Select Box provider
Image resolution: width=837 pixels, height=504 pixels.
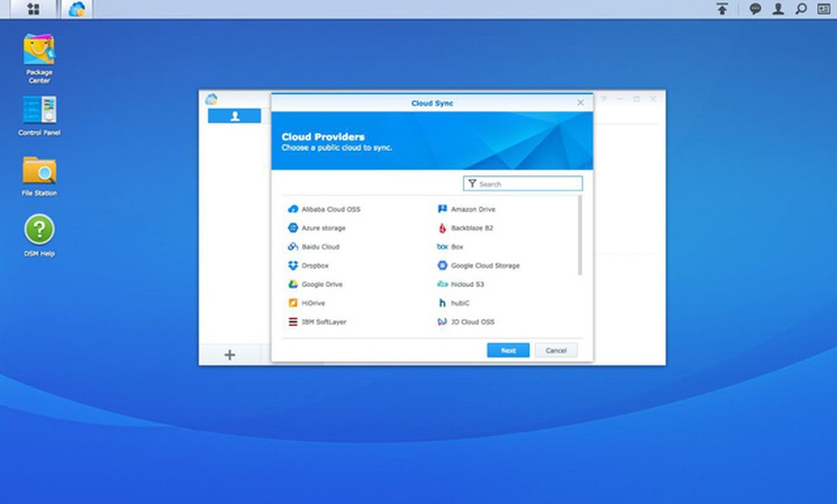[450, 247]
